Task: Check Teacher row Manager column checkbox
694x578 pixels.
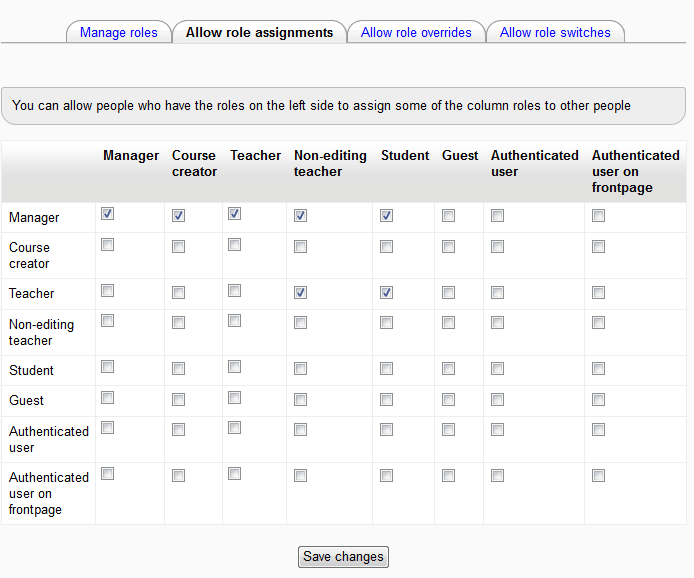Action: coord(108,290)
